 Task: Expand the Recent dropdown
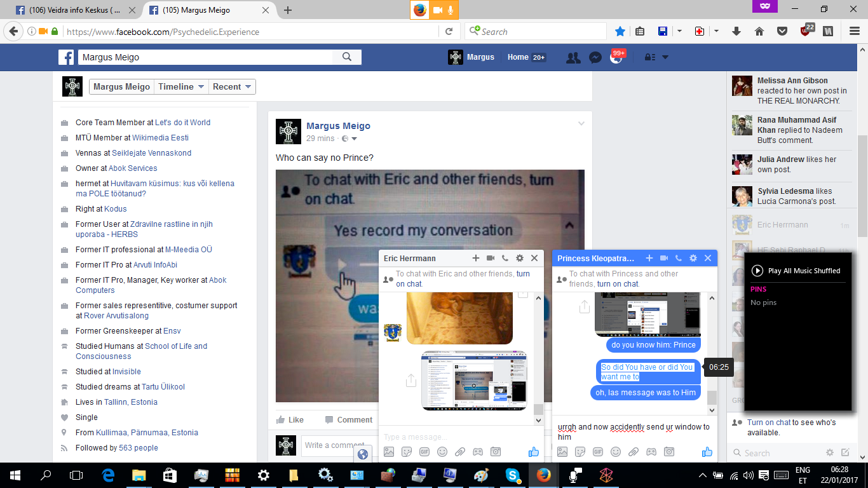point(233,87)
